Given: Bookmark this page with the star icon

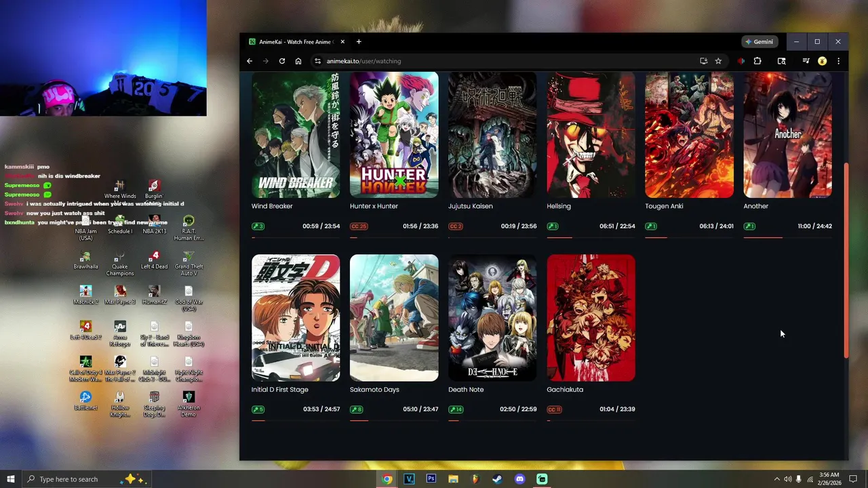Looking at the screenshot, I should coord(718,61).
